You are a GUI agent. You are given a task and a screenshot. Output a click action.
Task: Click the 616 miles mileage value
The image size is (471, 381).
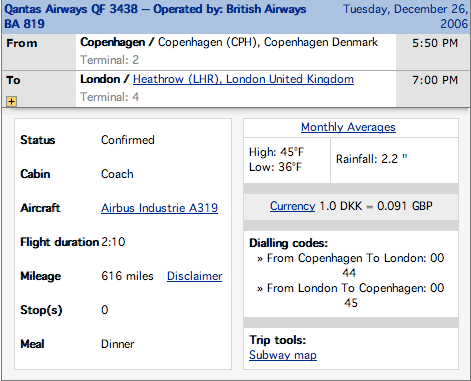point(127,276)
